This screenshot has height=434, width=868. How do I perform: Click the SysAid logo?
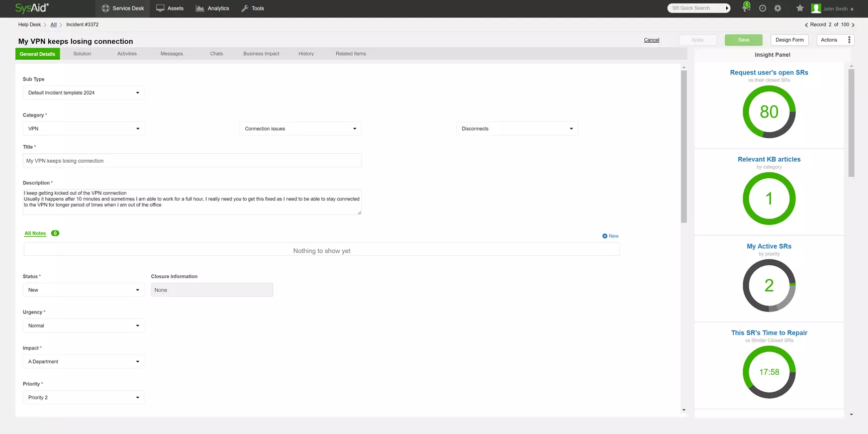pos(32,8)
